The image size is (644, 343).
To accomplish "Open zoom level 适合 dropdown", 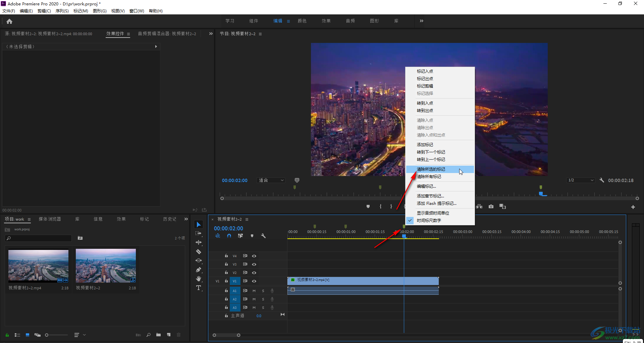I will (271, 180).
